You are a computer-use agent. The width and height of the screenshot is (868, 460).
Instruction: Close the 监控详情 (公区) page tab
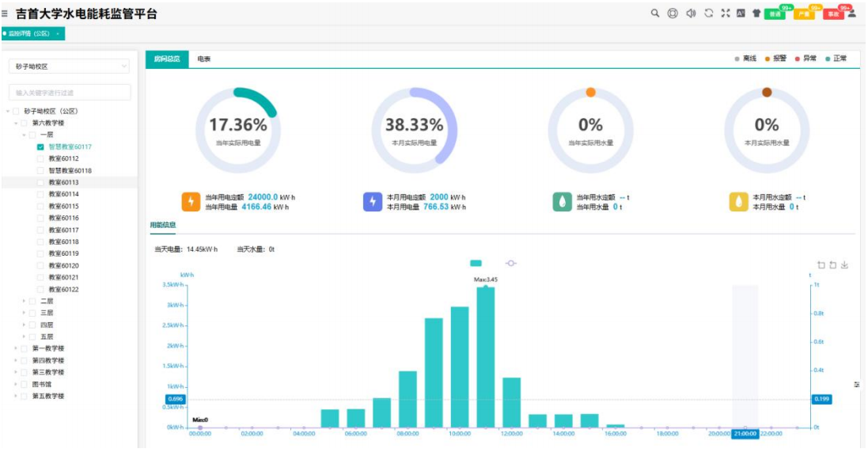58,34
